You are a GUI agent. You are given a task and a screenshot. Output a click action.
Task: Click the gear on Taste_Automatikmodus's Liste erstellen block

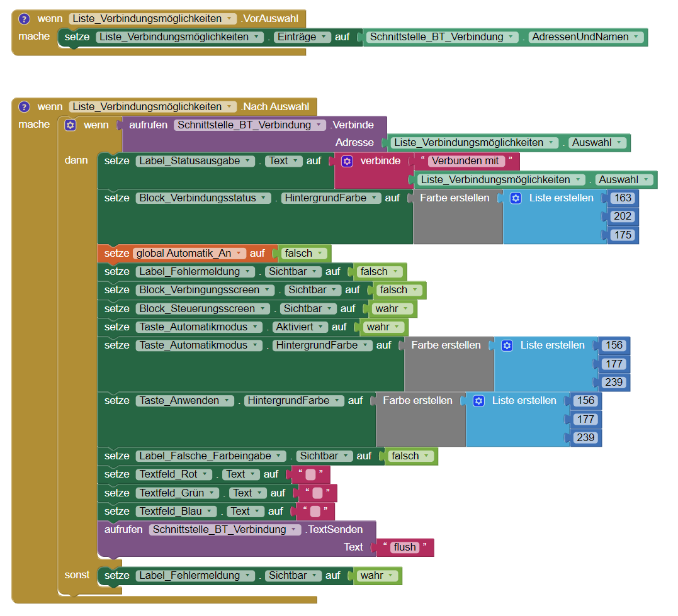(x=507, y=345)
